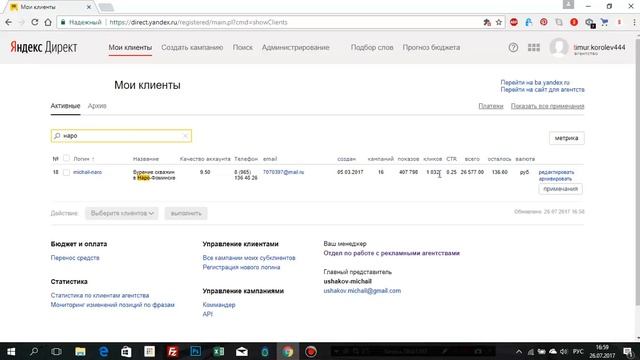Click the 'примечания' button

(560, 189)
